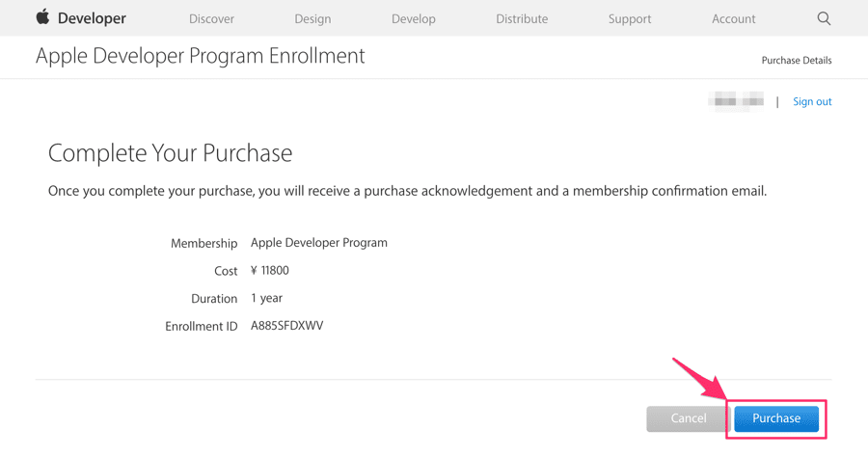Go to the Discover menu item
This screenshot has width=868, height=456.
211,18
